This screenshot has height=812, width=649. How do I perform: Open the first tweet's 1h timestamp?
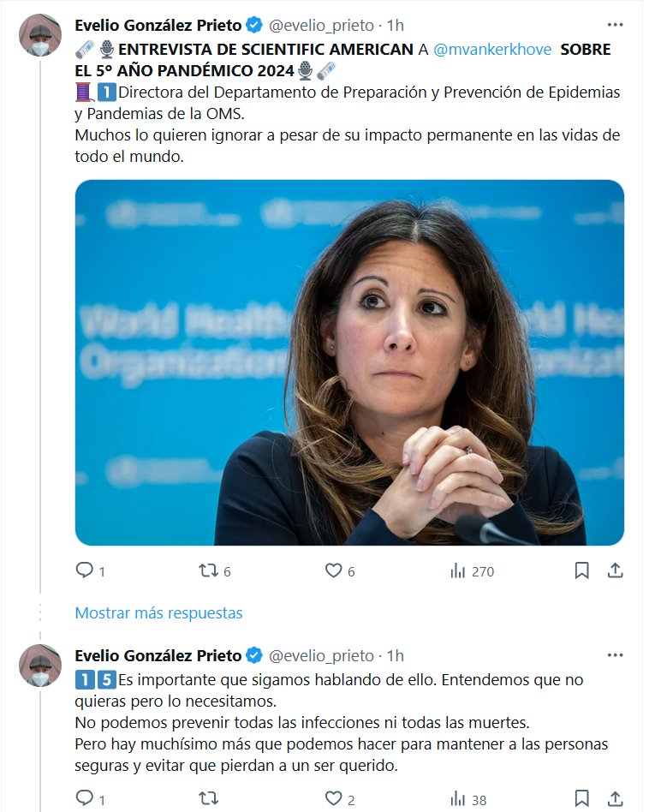(x=396, y=25)
